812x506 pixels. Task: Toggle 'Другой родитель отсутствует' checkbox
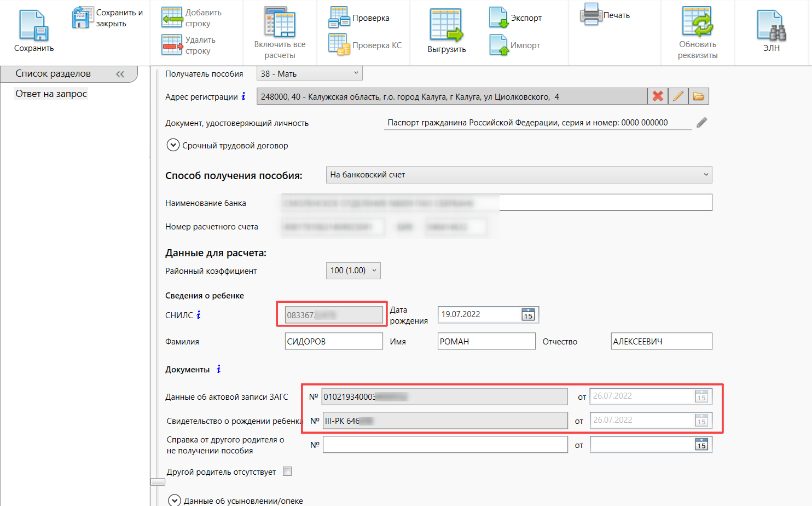[x=287, y=472]
